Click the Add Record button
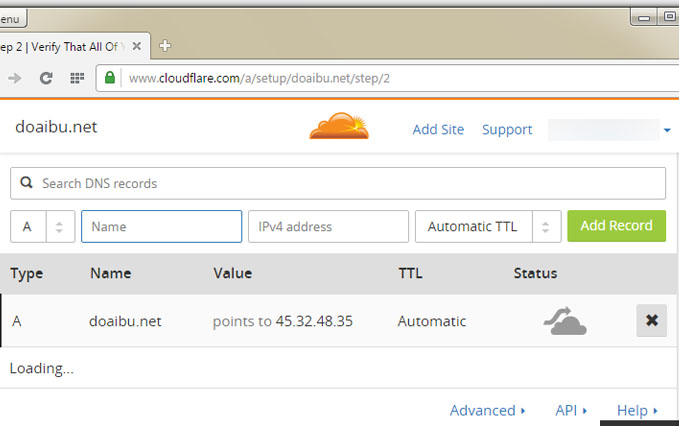The width and height of the screenshot is (679, 426). pyautogui.click(x=616, y=226)
